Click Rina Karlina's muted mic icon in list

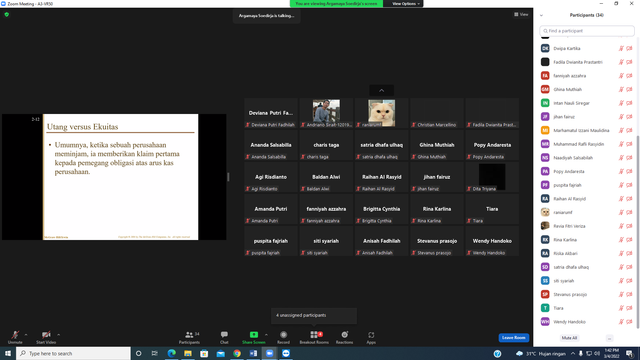click(621, 240)
